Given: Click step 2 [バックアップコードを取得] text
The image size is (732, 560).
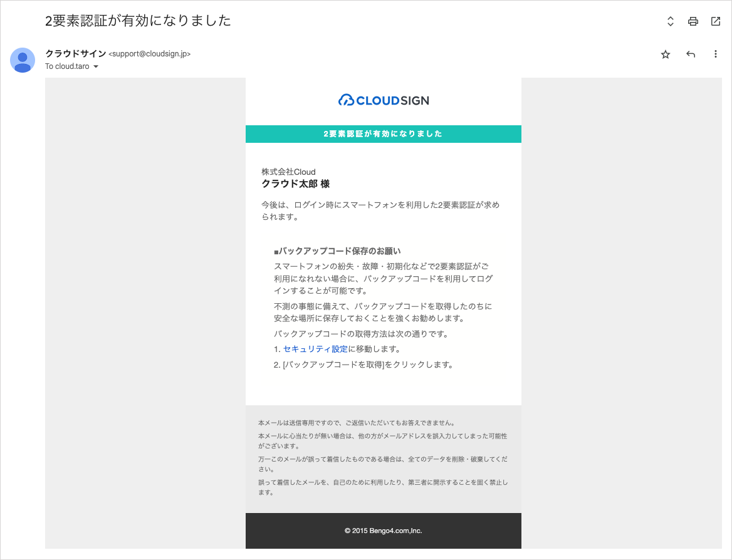Looking at the screenshot, I should click(363, 365).
